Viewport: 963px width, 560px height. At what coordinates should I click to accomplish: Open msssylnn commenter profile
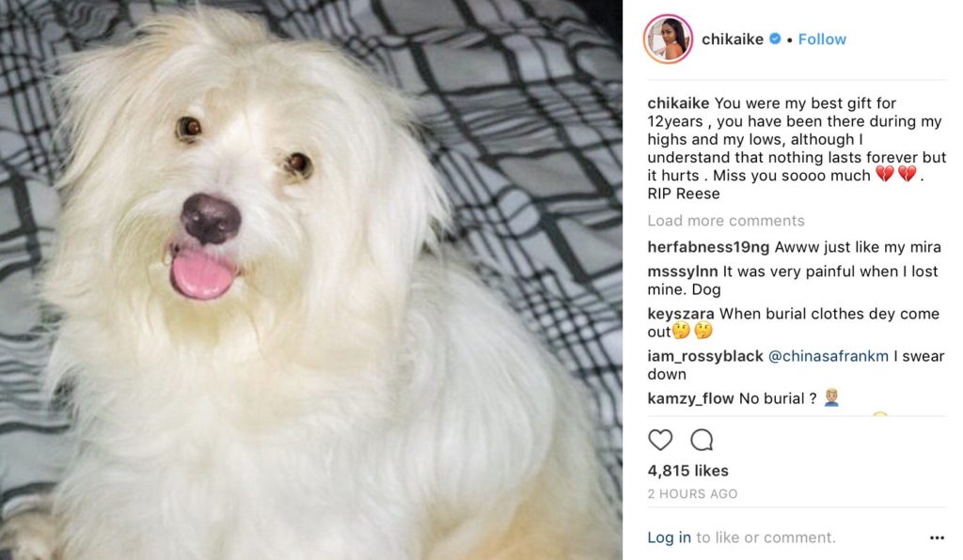(683, 272)
